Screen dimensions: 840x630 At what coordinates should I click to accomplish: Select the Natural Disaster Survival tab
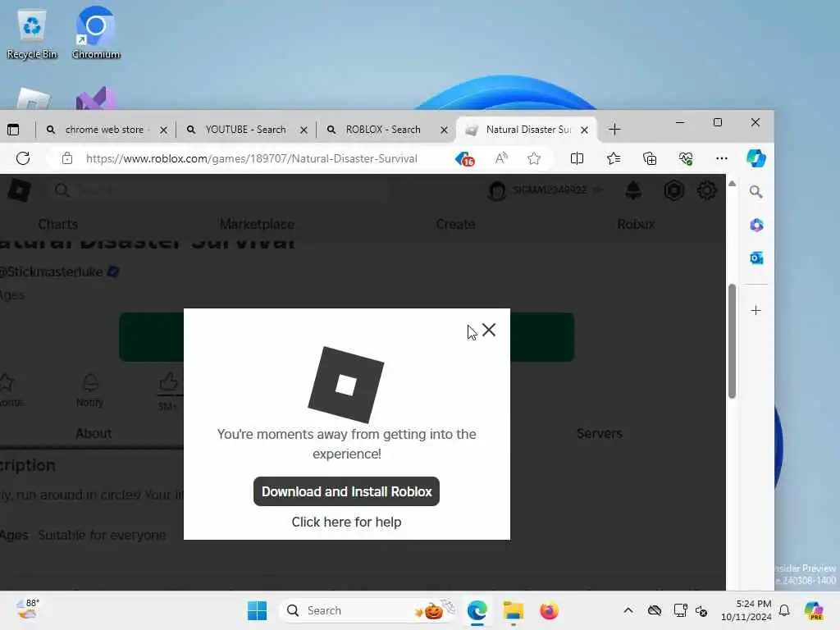(527, 130)
